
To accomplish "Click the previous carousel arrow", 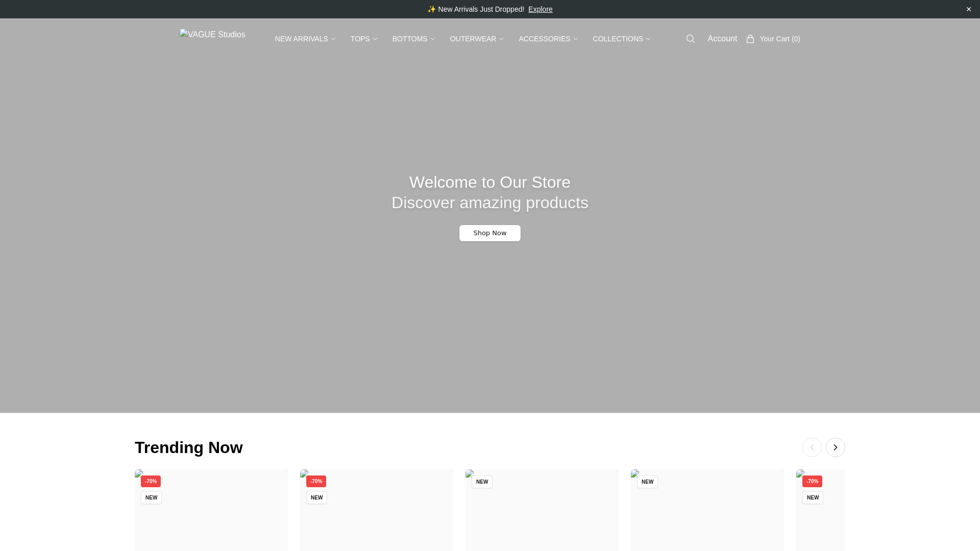I will click(x=812, y=447).
